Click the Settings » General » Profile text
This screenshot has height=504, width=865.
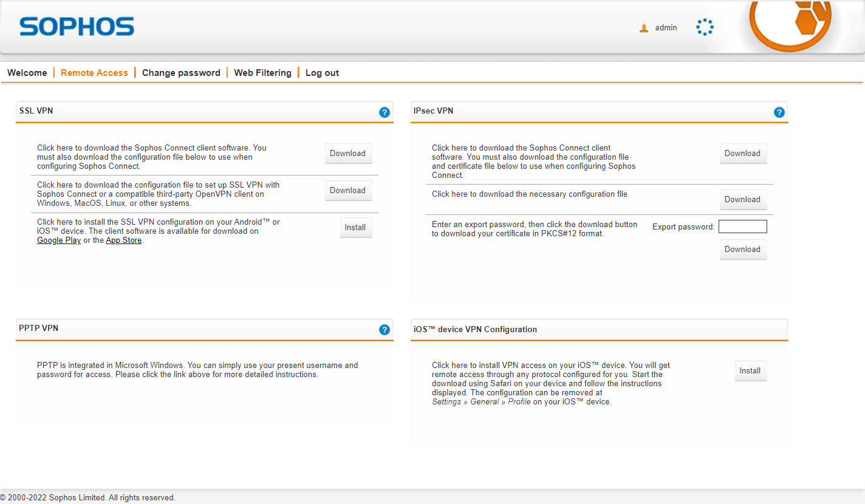[481, 402]
